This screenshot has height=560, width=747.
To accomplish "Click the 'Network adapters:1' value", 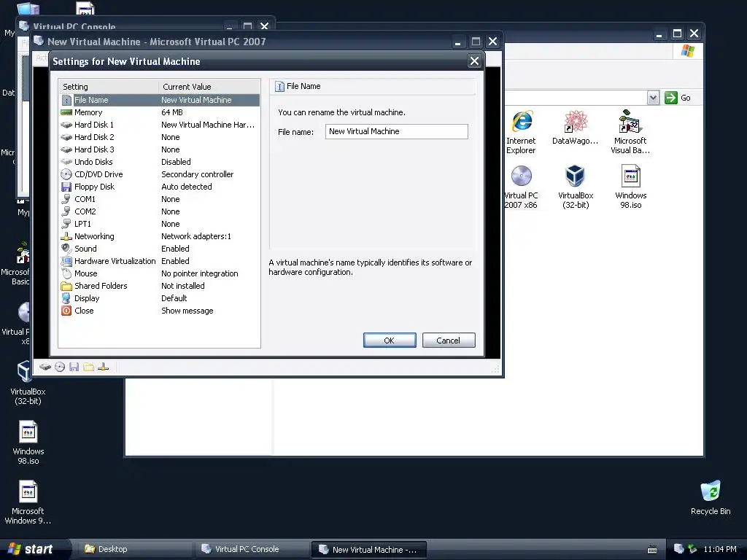I will (x=196, y=236).
